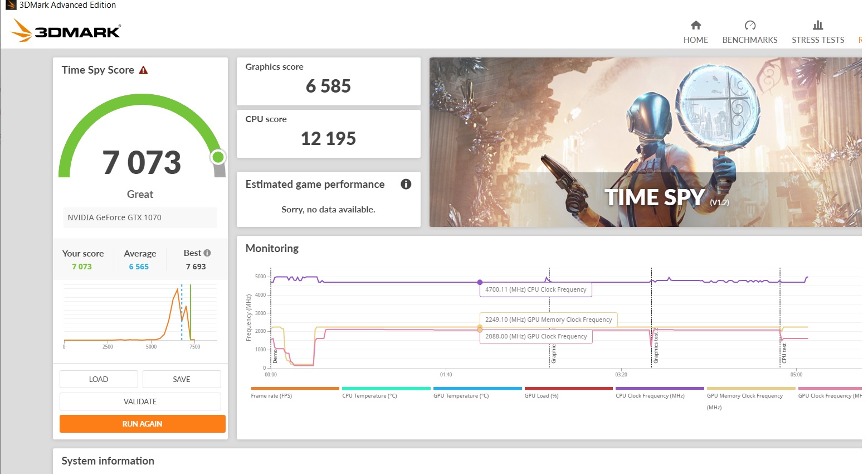Toggle the Frame rate (FPS) legend bar

coord(295,389)
